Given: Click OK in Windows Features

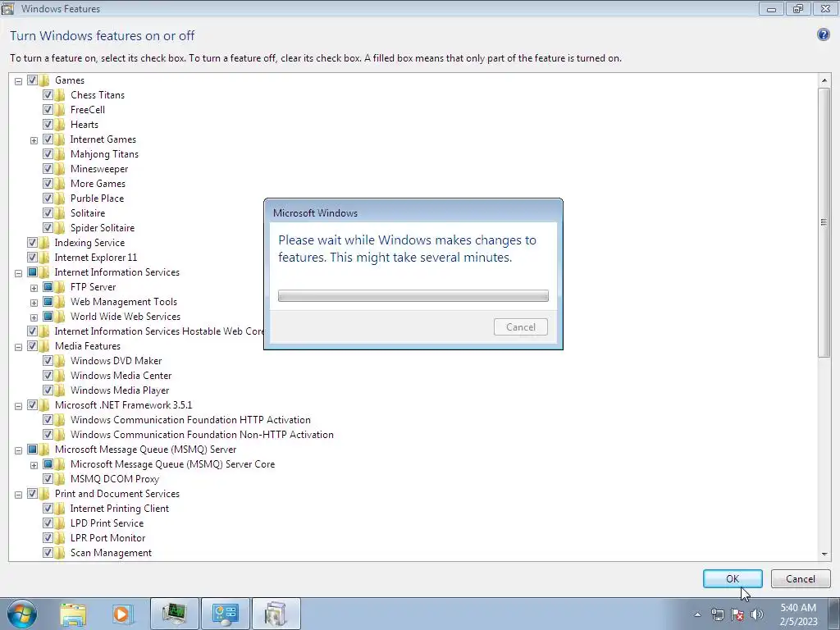Looking at the screenshot, I should (x=733, y=578).
